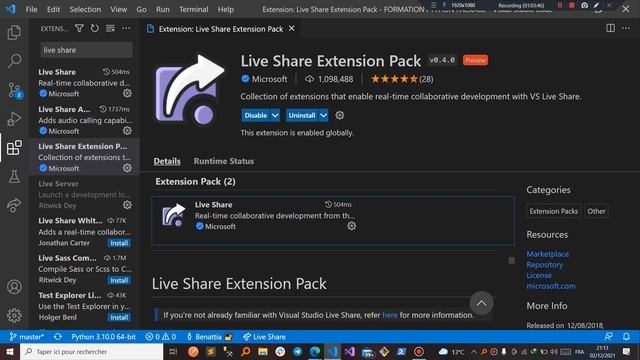Open the Run menu
This screenshot has height=360, width=640.
pos(162,9)
